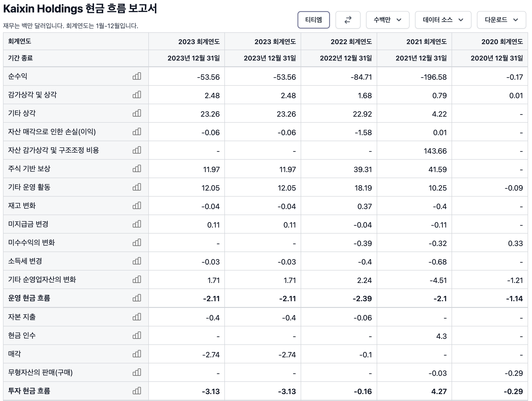The image size is (532, 401).
Task: Open chart icon for 투자 현금 흐름
Action: 137,391
